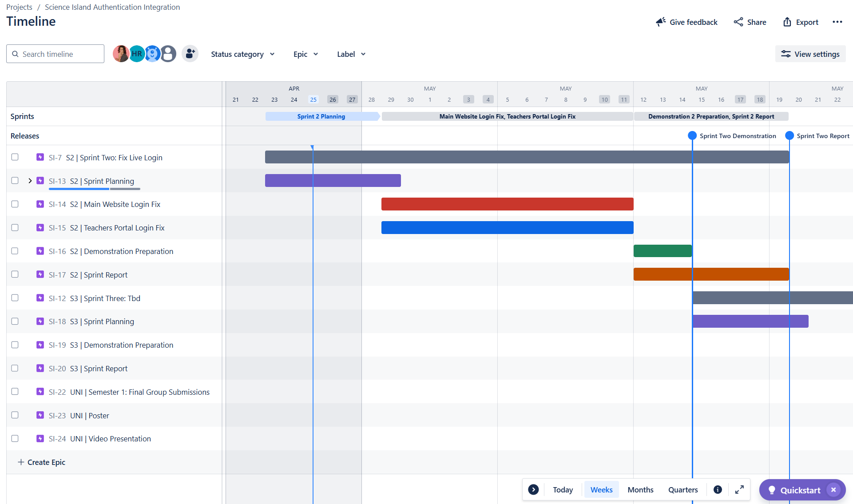
Task: Expand SI-13 Sprint Planning child issues
Action: pyautogui.click(x=30, y=181)
